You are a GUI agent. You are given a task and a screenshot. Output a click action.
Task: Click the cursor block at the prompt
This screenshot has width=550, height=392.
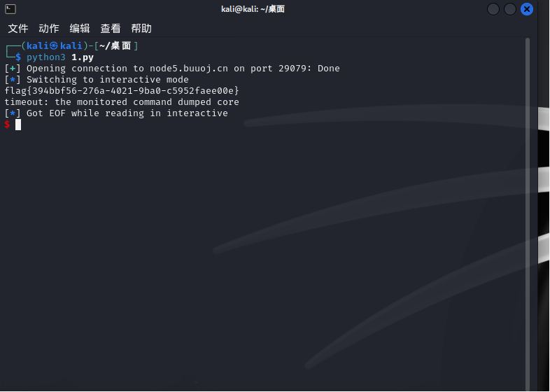[x=18, y=125]
